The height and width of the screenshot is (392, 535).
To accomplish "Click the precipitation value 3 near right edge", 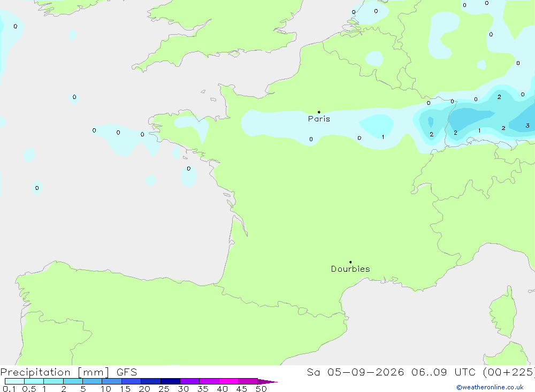I will tap(528, 126).
